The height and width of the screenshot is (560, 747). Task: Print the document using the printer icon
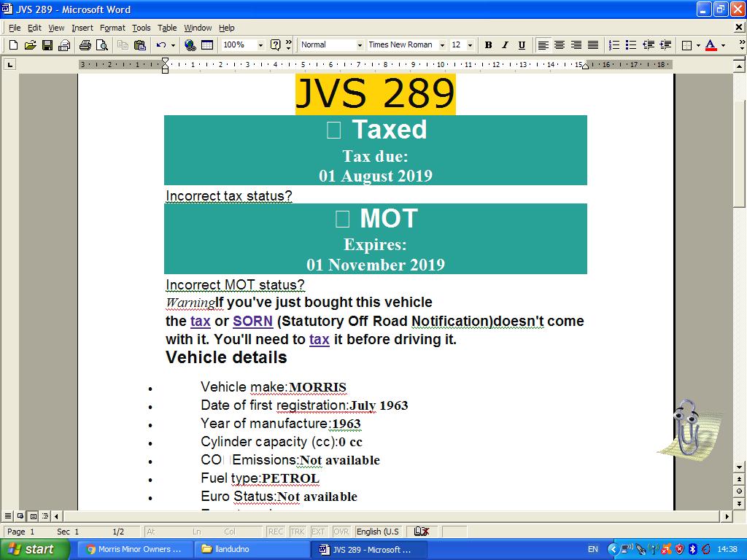85,45
